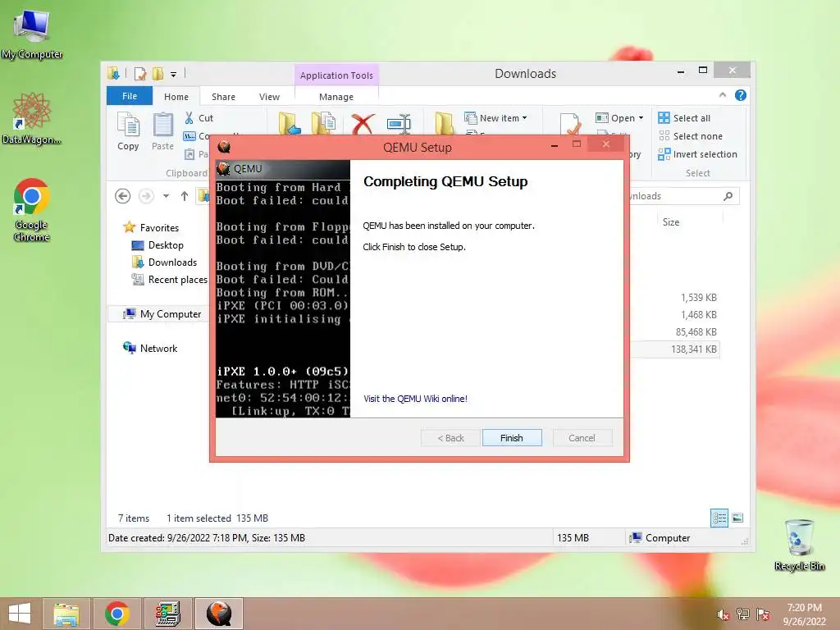Click the network tray icon
The height and width of the screenshot is (630, 840).
742,614
